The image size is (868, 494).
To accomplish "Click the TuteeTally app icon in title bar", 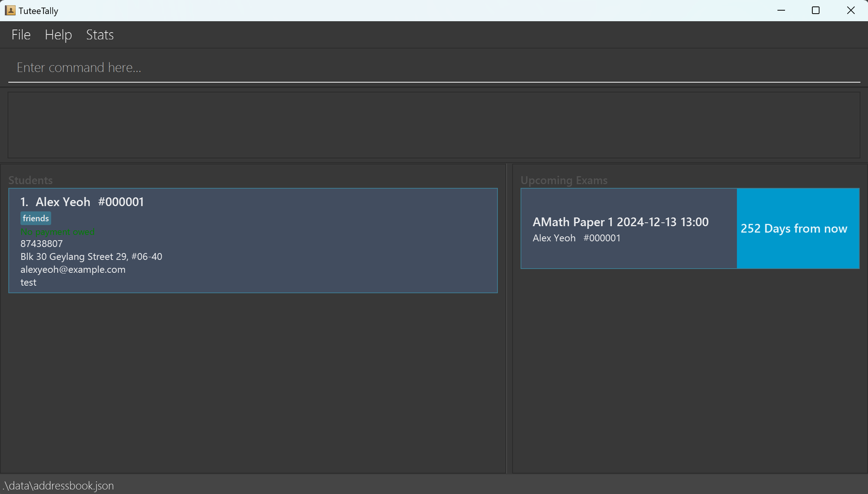I will (10, 10).
